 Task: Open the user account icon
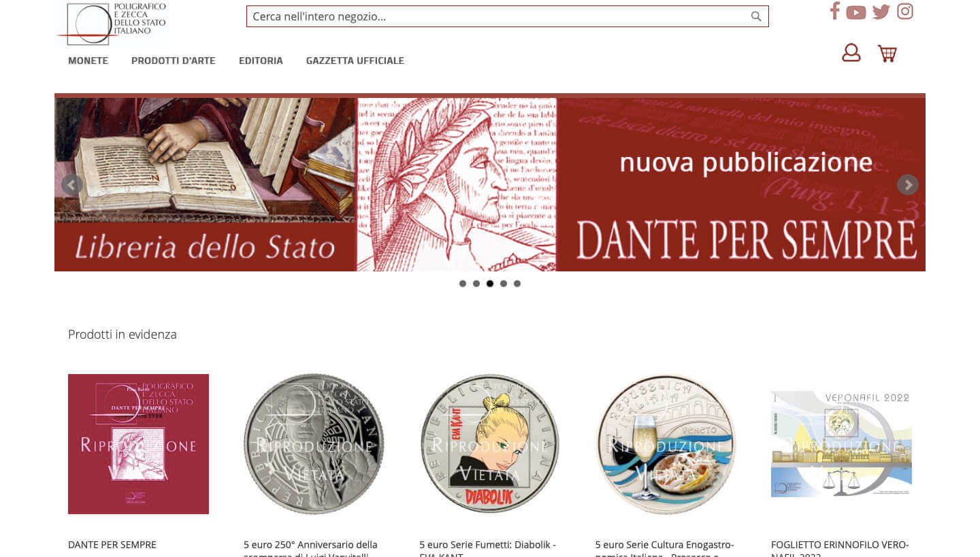851,52
